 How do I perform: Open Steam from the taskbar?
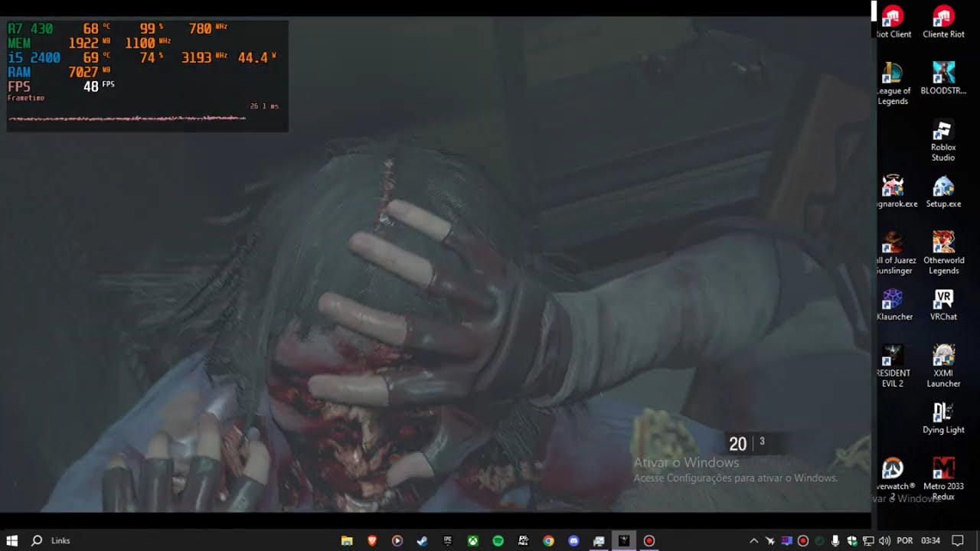(x=422, y=540)
